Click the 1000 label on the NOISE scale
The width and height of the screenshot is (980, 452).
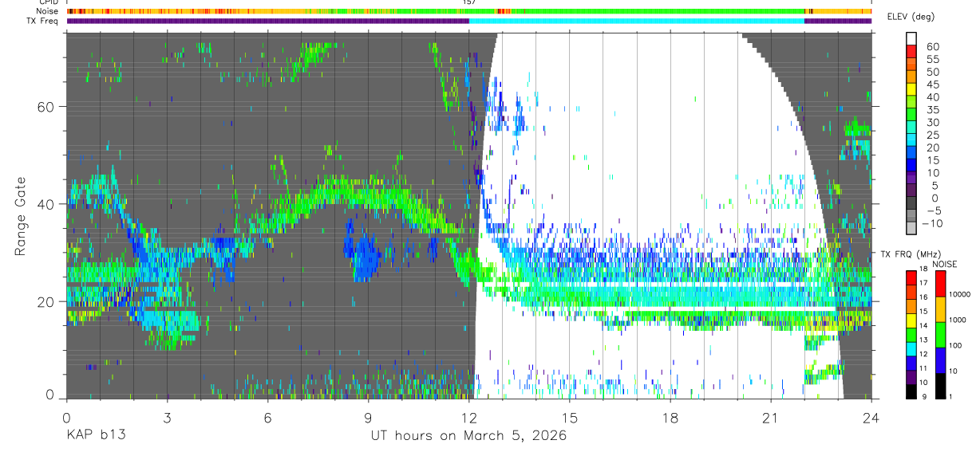pos(958,320)
